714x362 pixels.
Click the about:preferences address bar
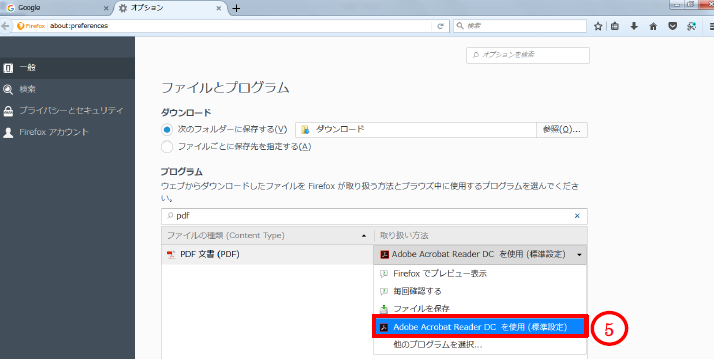coord(239,26)
